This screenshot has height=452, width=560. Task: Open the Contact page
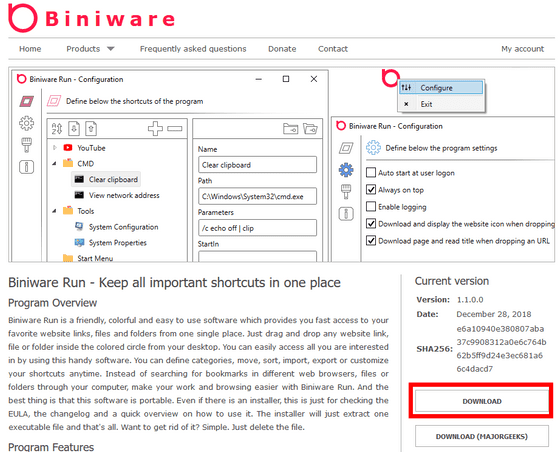pyautogui.click(x=333, y=49)
